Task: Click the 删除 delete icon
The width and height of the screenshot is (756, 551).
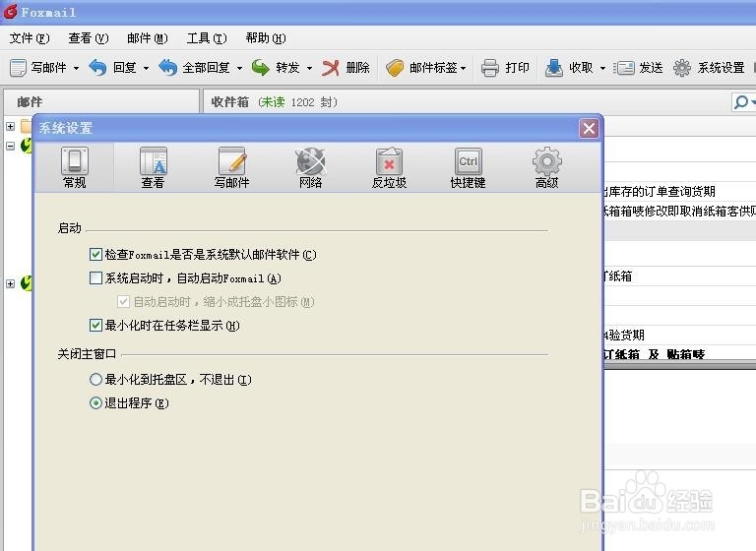Action: point(331,68)
